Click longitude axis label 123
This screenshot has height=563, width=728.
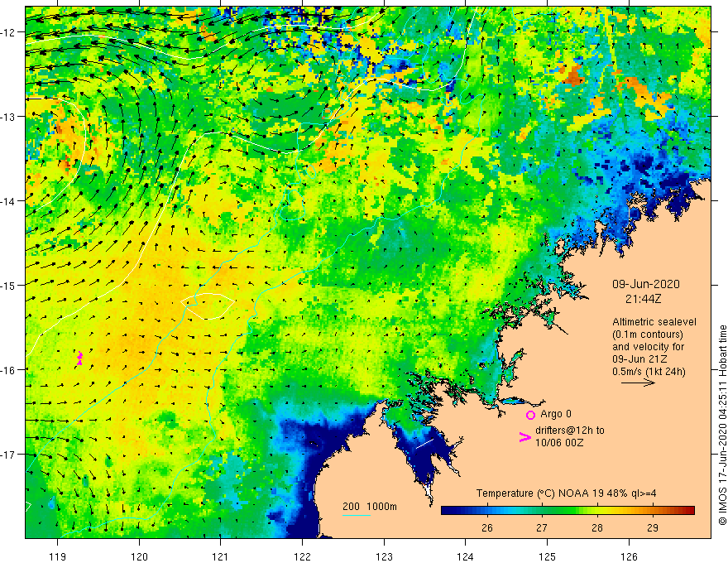(384, 556)
